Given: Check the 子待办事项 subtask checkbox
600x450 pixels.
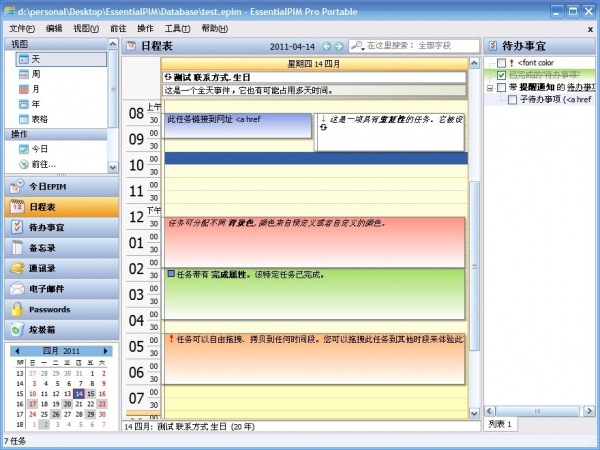Looking at the screenshot, I should [513, 100].
